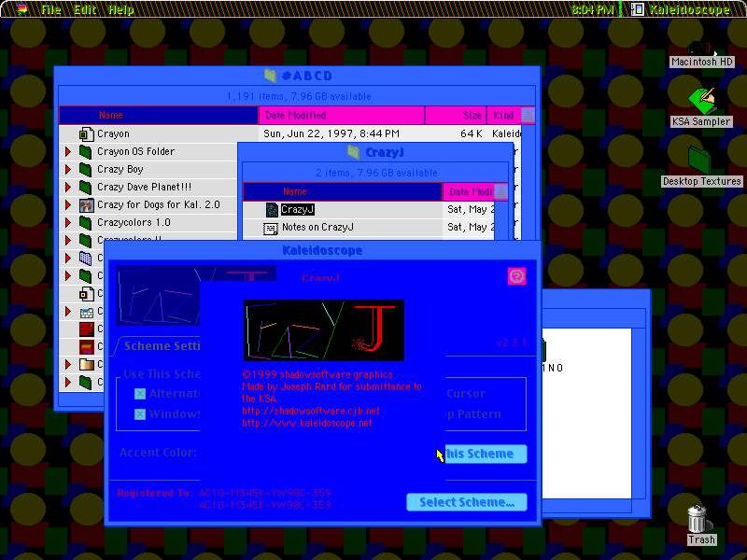This screenshot has height=560, width=747.
Task: Select the Crazy Dave Planet!!! folder icon
Action: pos(85,188)
